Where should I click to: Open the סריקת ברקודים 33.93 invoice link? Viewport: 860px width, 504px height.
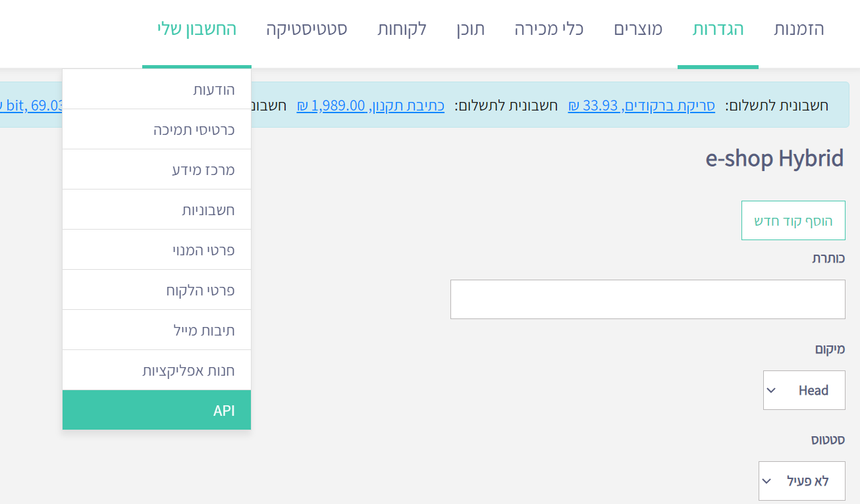(x=641, y=105)
